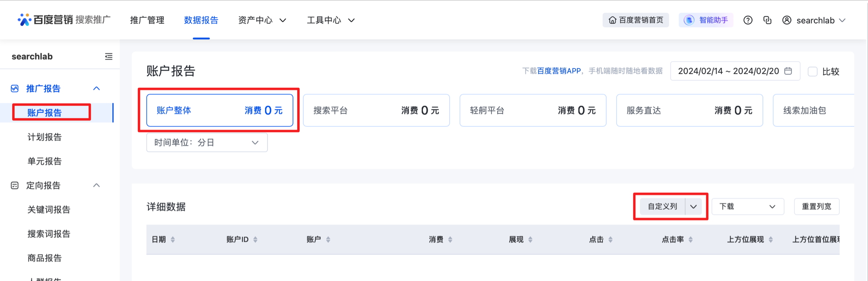Image resolution: width=868 pixels, height=281 pixels.
Task: Collapse the 推广报告 sidebar section
Action: click(97, 89)
